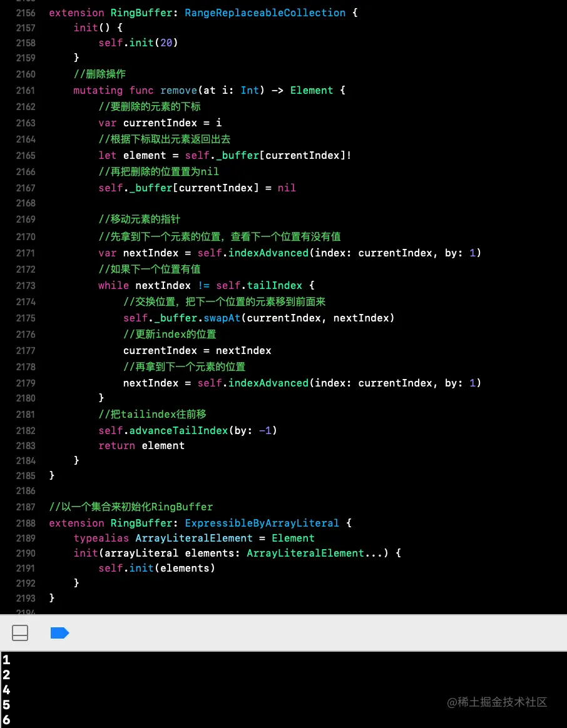
Task: Click 'let element' declaration on line 2165
Action: [133, 156]
